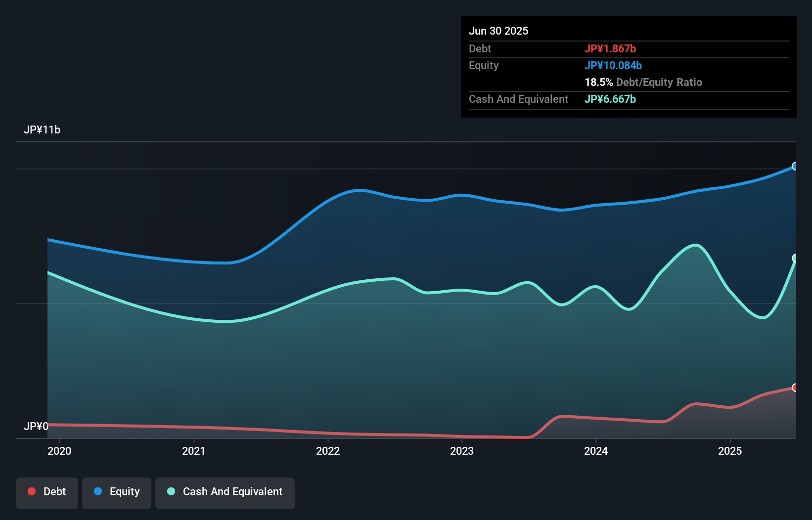Click the red Debt value JP¥1.867b
Screen dimensions: 812x520
pos(611,48)
